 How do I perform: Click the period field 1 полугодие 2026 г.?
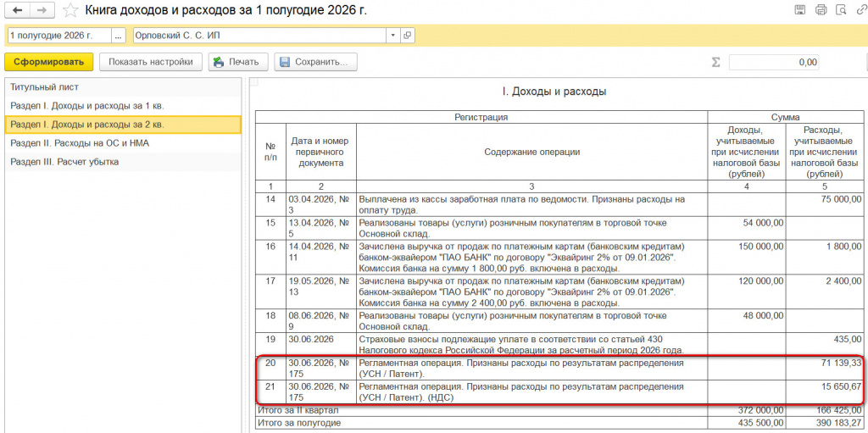tap(58, 36)
